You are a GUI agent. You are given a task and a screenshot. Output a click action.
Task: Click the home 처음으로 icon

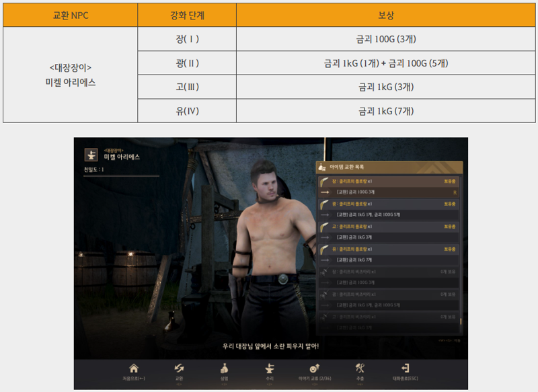coord(134,368)
